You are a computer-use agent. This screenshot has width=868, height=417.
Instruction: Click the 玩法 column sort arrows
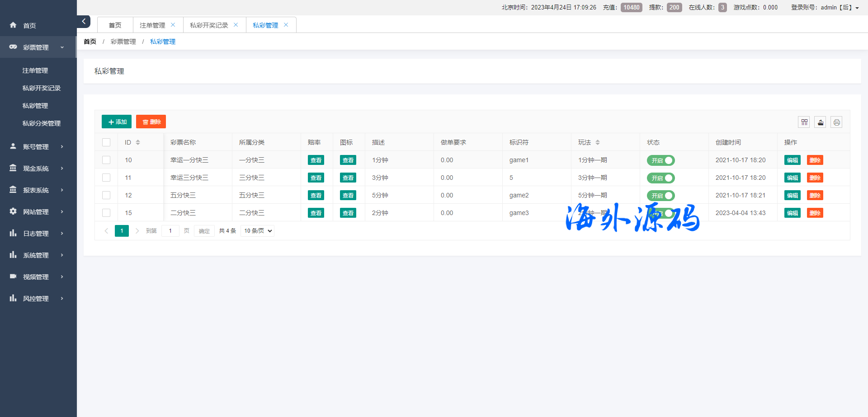coord(598,142)
